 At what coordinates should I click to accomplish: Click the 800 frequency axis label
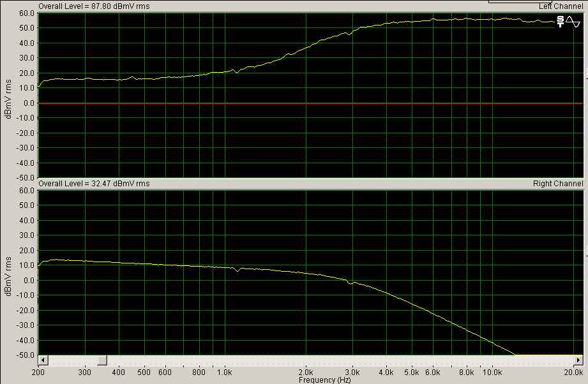click(199, 373)
